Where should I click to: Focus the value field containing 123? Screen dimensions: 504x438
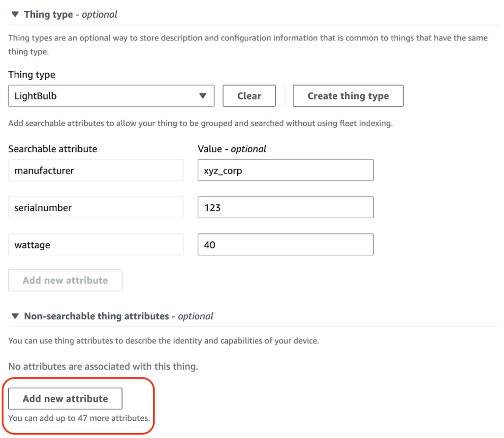point(285,207)
